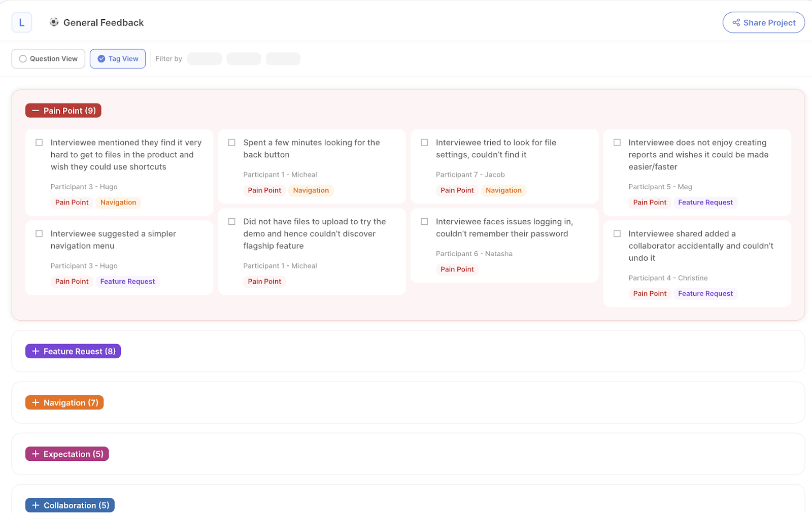812x513 pixels.
Task: Expand the Collaboration (5) group
Action: point(70,505)
